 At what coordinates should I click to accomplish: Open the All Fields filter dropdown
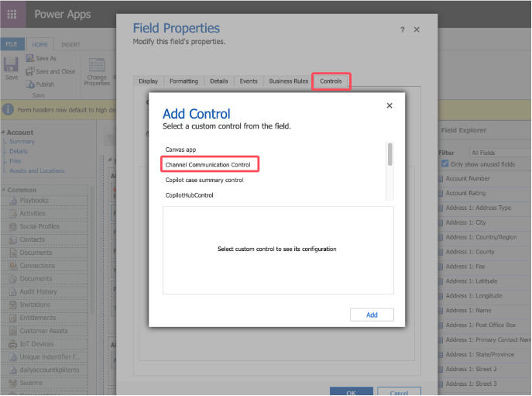tap(500, 153)
